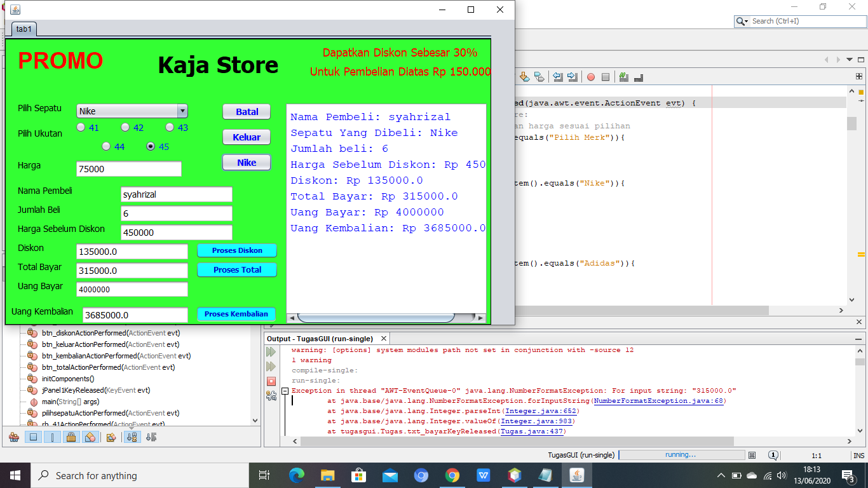Select shoe size 44 radio button

106,146
